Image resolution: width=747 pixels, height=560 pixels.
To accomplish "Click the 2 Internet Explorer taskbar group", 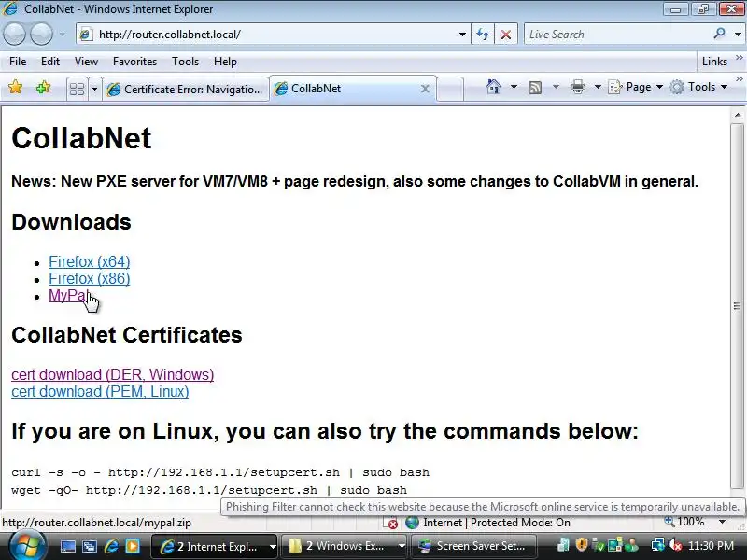I will click(215, 546).
